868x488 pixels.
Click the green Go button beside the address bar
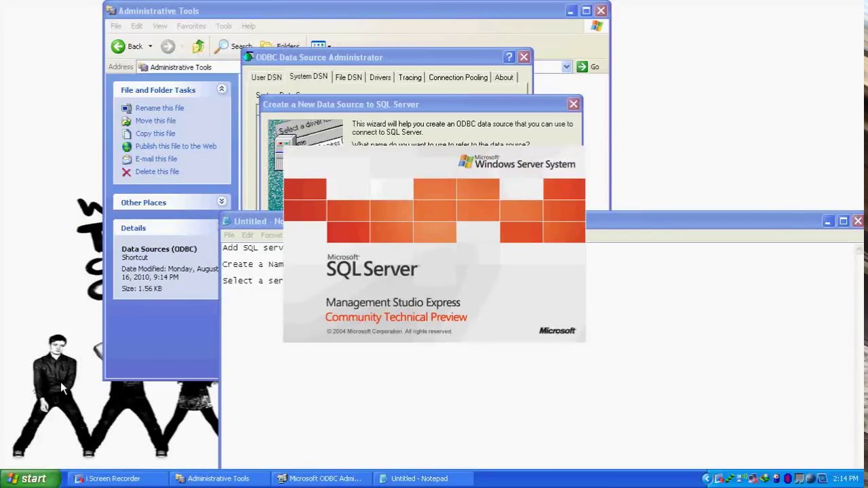(x=588, y=66)
